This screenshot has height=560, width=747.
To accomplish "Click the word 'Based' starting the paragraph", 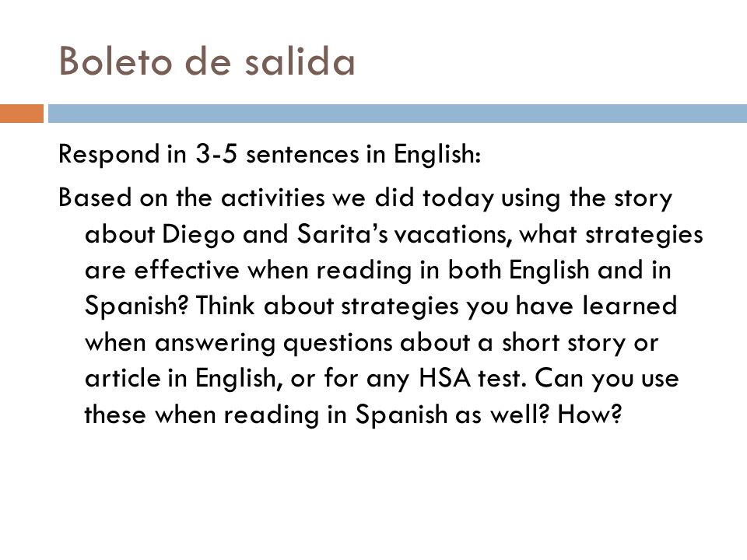I will [x=95, y=197].
